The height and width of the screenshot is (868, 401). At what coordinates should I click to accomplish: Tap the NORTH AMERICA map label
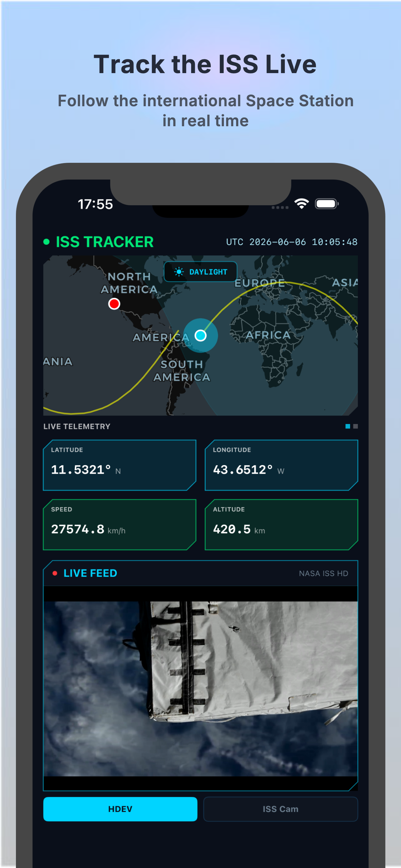click(x=129, y=283)
